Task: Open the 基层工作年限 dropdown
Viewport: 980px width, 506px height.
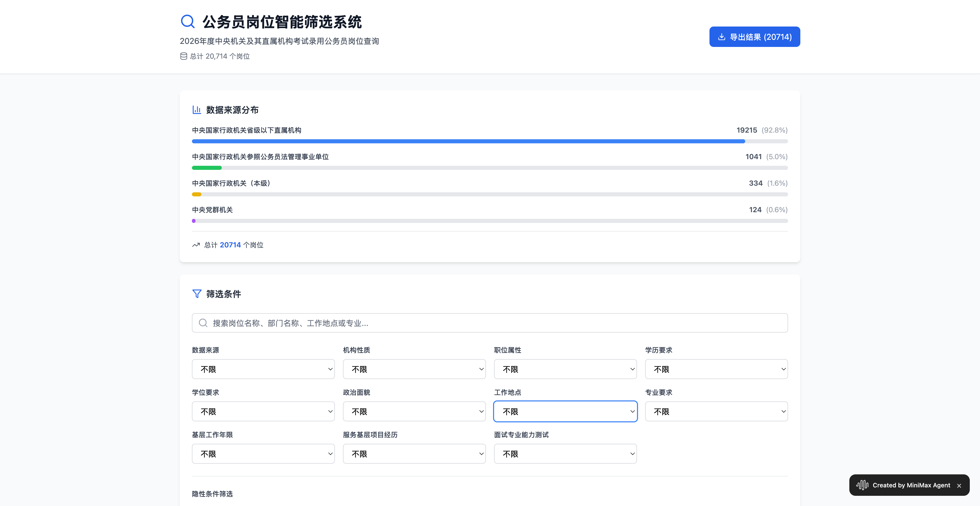Action: (x=263, y=454)
